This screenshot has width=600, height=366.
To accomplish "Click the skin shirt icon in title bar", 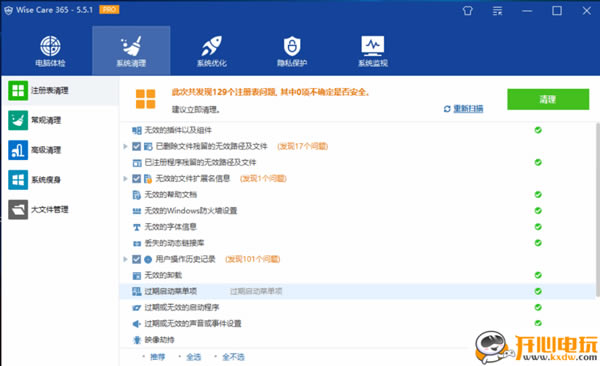I will point(468,11).
